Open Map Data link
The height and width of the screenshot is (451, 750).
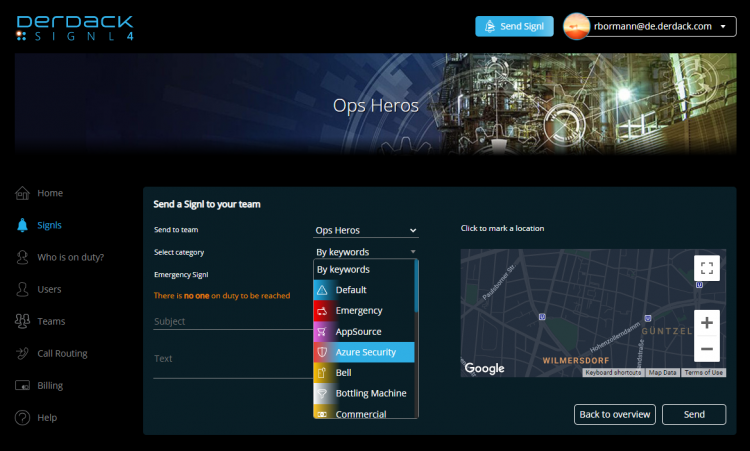point(662,373)
